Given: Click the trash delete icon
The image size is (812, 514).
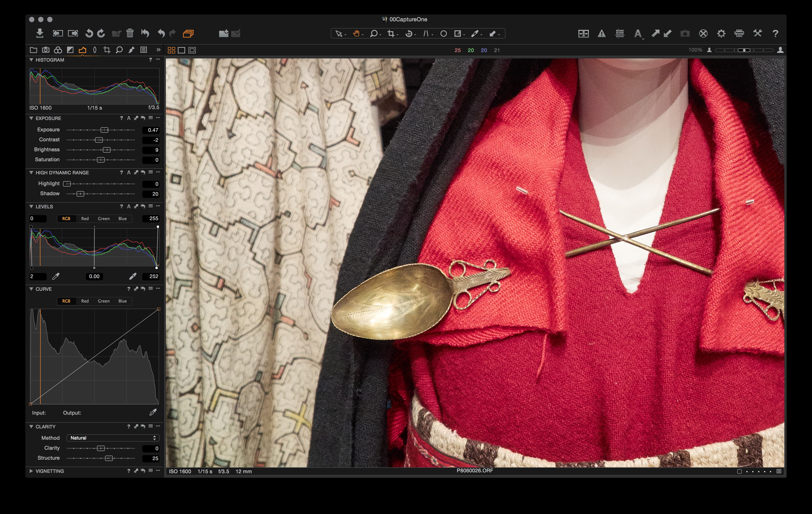Looking at the screenshot, I should (x=130, y=33).
